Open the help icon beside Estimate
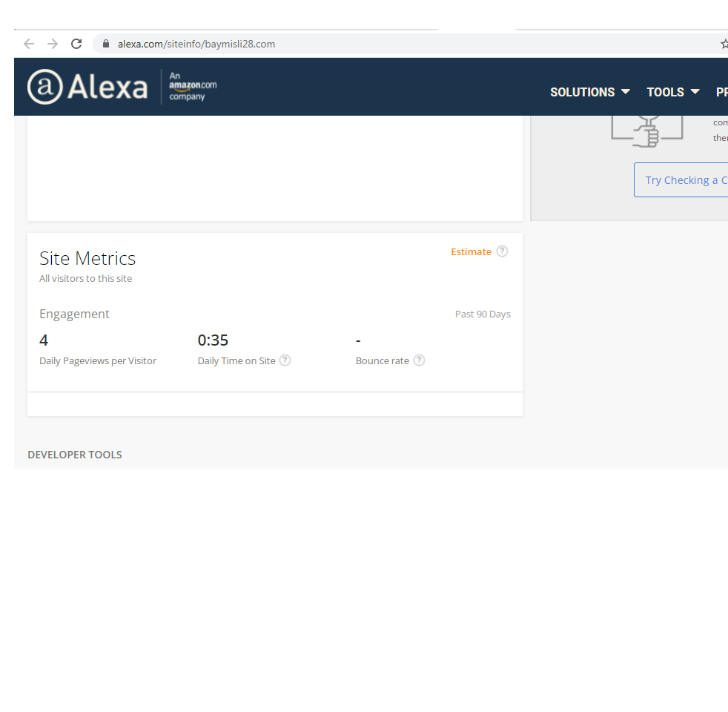The height and width of the screenshot is (712, 728). pos(502,251)
